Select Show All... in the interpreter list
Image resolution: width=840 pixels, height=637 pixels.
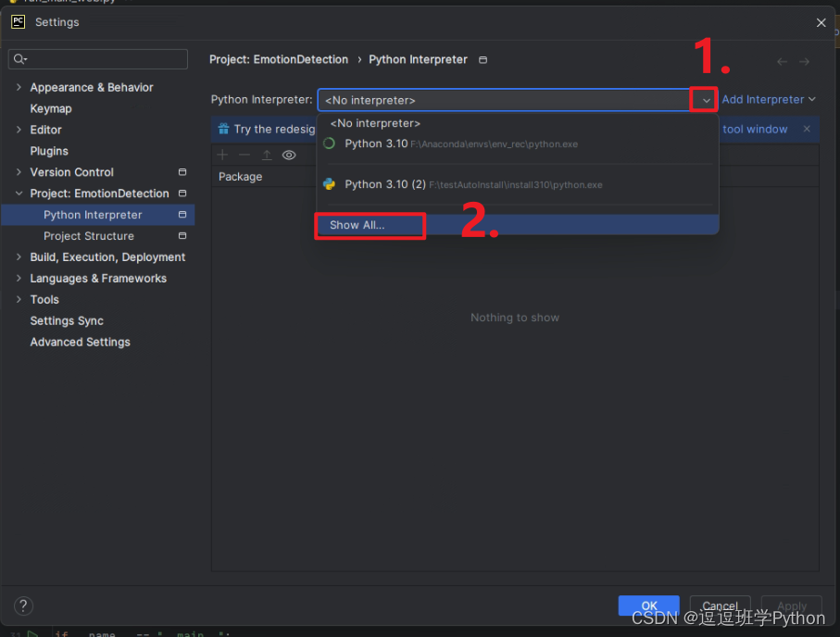click(x=518, y=225)
